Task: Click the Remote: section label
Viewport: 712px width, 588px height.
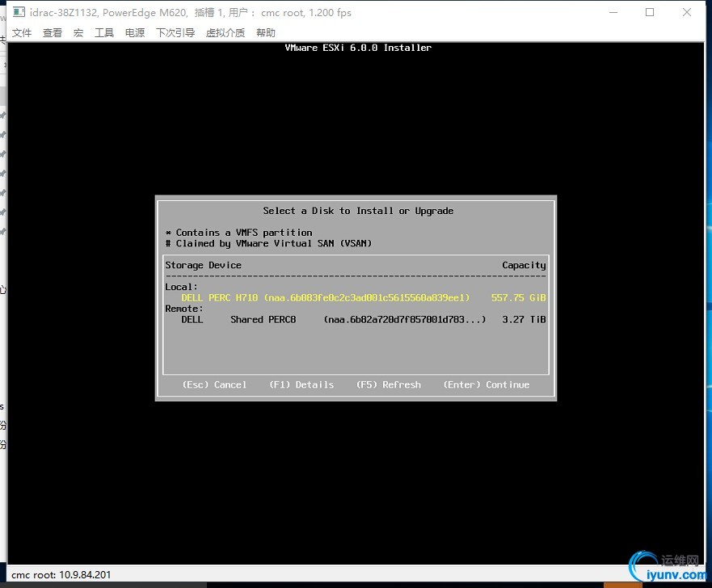Action: tap(184, 309)
